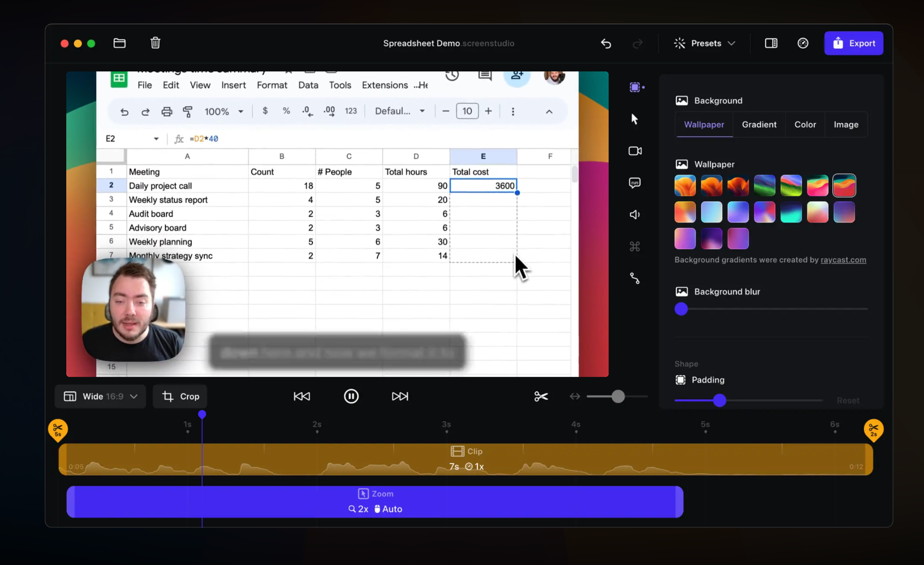
Task: Switch to the Gradient tab
Action: (x=759, y=125)
